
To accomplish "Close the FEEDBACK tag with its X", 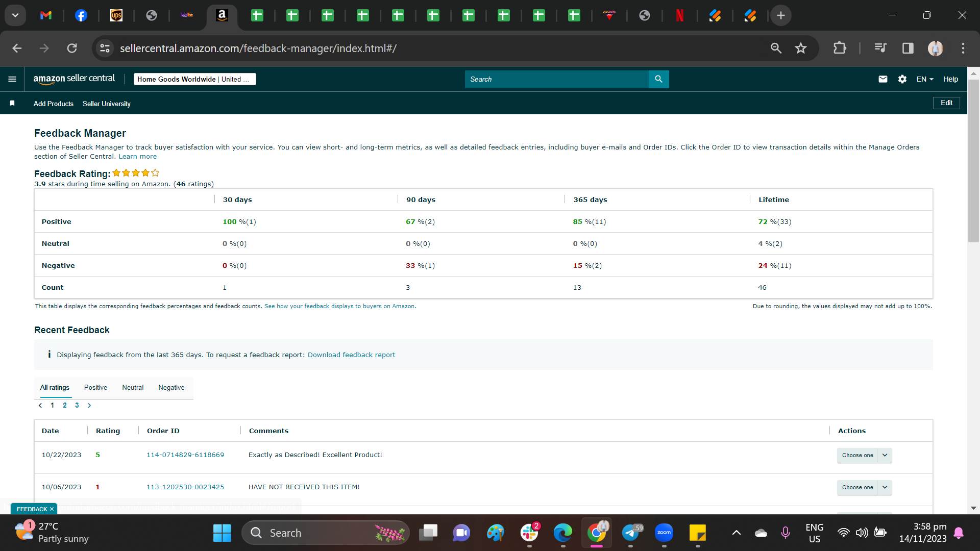I will [52, 509].
